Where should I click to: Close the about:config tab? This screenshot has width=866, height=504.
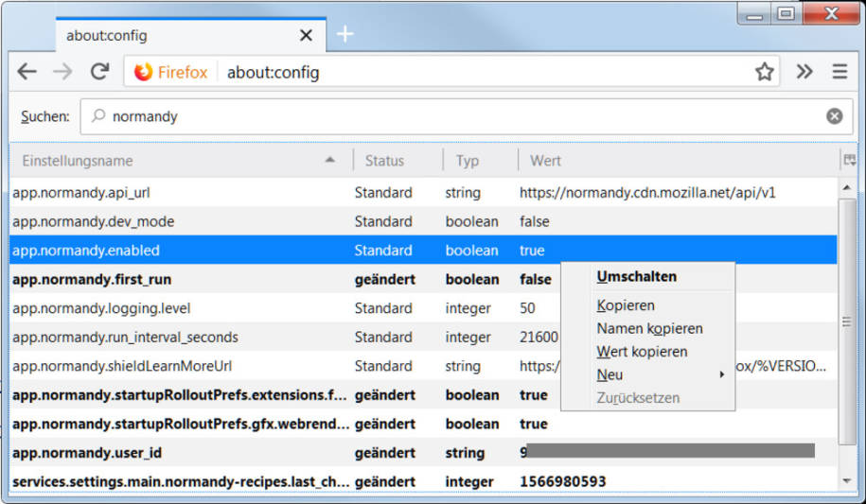pyautogui.click(x=306, y=35)
